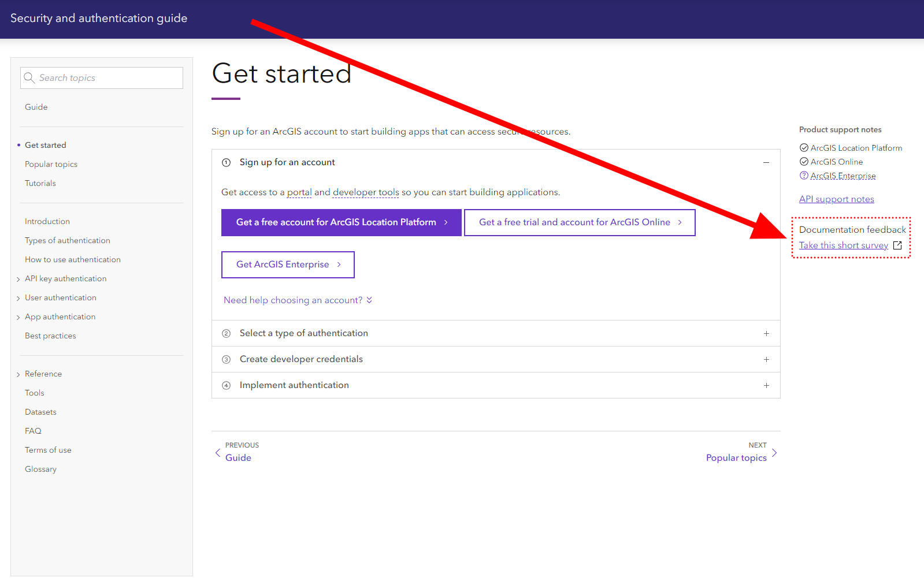
Task: Open Datasets in the sidebar
Action: coord(40,412)
